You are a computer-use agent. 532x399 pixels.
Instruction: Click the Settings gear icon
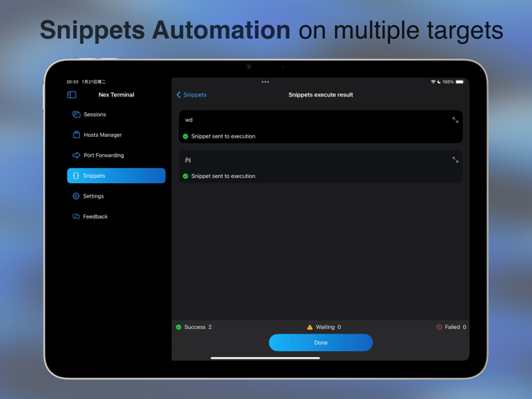76,196
